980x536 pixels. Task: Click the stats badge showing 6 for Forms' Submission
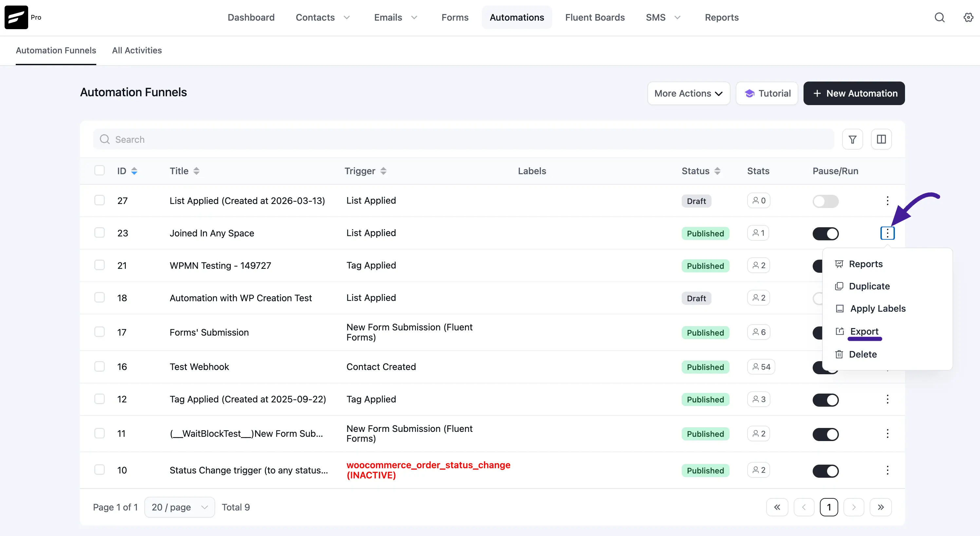pos(759,332)
